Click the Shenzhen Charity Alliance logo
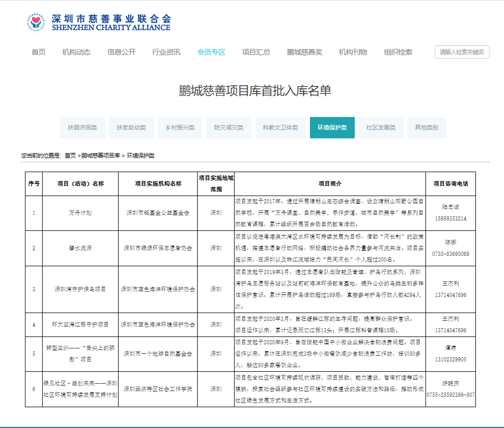 [98, 22]
